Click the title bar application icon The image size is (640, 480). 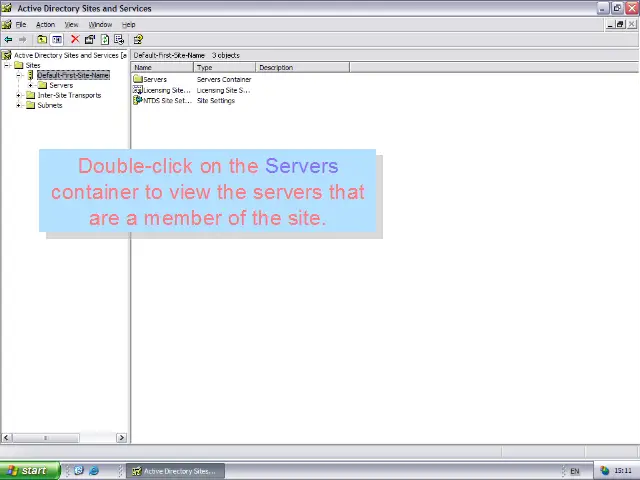coord(7,8)
